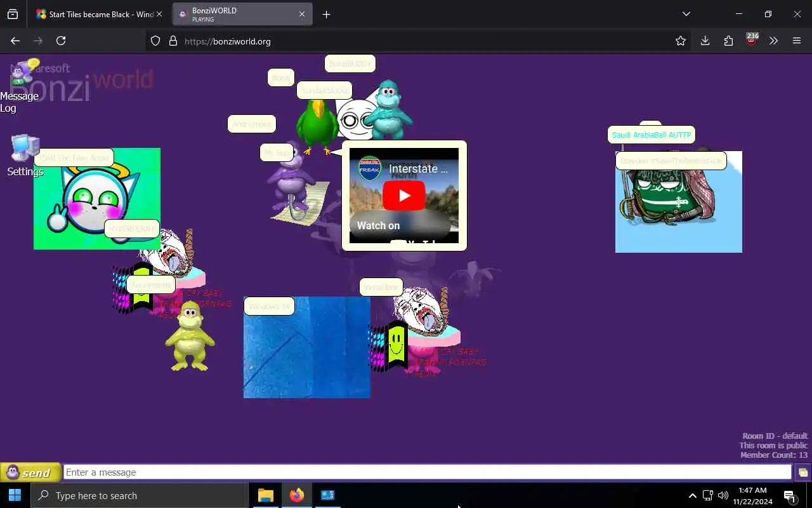The width and height of the screenshot is (812, 508).
Task: Click the Firefox View icon left of the tabs
Action: tap(13, 14)
